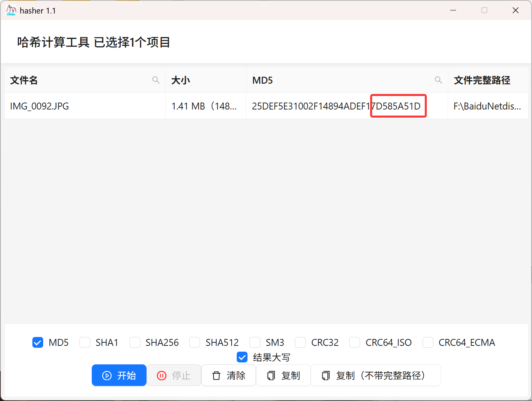This screenshot has height=401, width=532.
Task: Enable the SHA1 checkbox
Action: coord(85,342)
